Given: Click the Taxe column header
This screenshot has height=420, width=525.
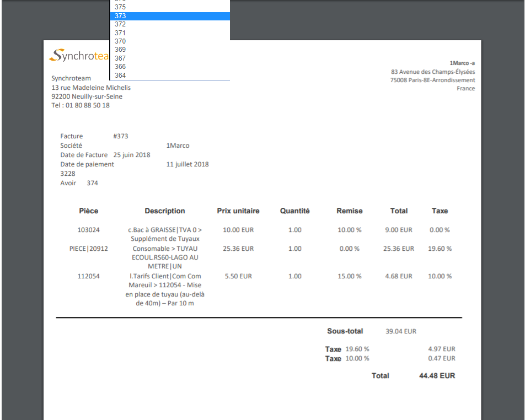Looking at the screenshot, I should tap(440, 211).
